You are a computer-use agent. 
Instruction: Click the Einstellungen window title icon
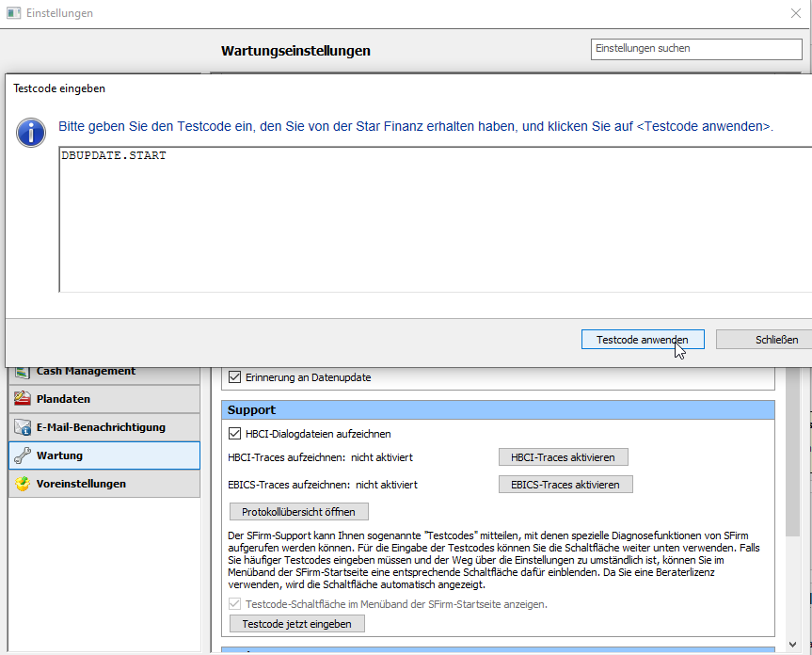coord(12,14)
